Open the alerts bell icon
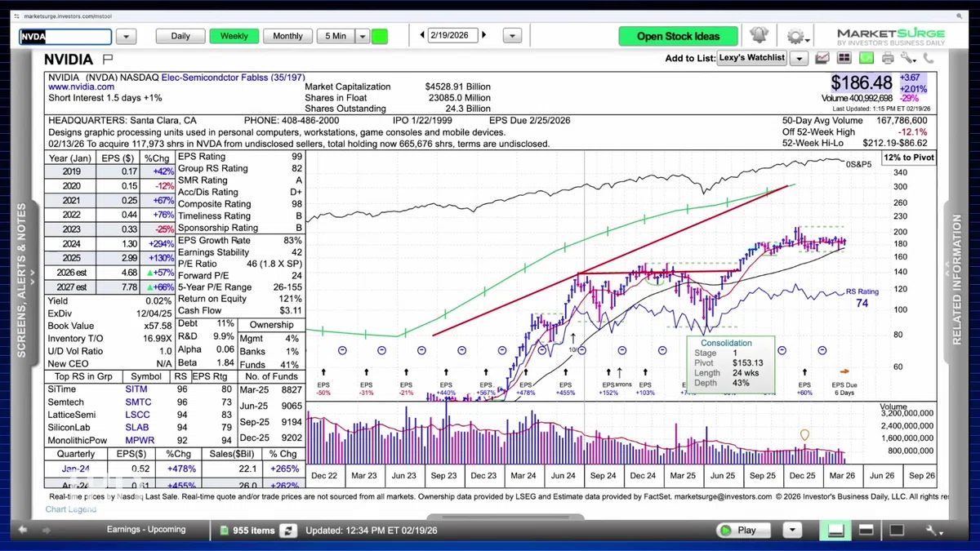Viewport: 980px width, 551px height. click(759, 36)
